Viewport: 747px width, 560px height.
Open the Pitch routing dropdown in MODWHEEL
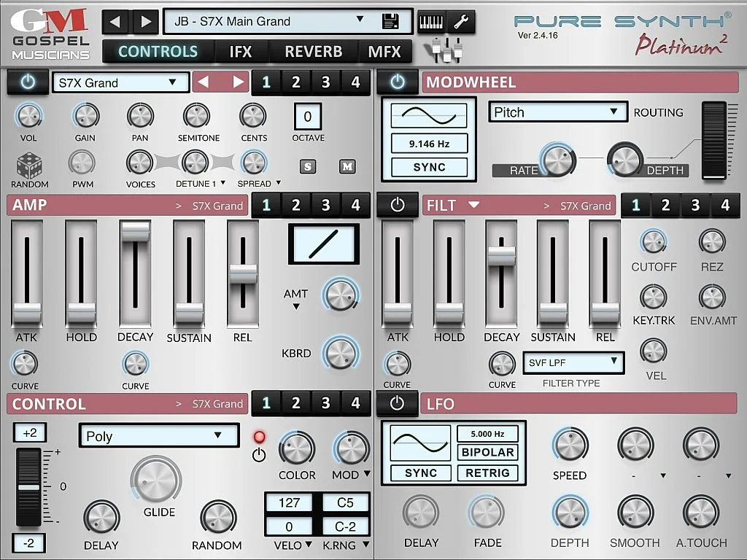coord(557,112)
